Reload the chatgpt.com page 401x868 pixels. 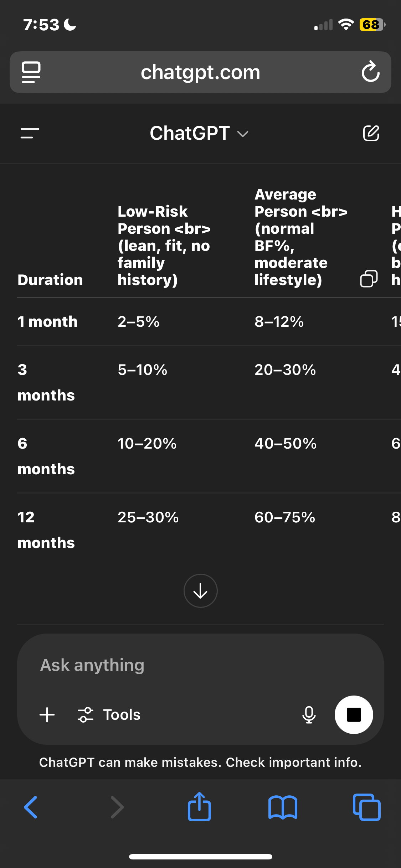click(370, 72)
